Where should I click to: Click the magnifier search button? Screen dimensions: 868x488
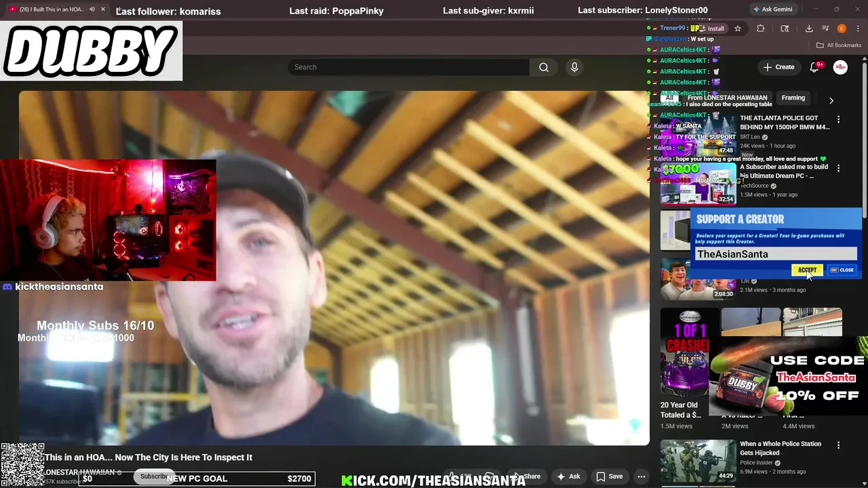pos(544,67)
